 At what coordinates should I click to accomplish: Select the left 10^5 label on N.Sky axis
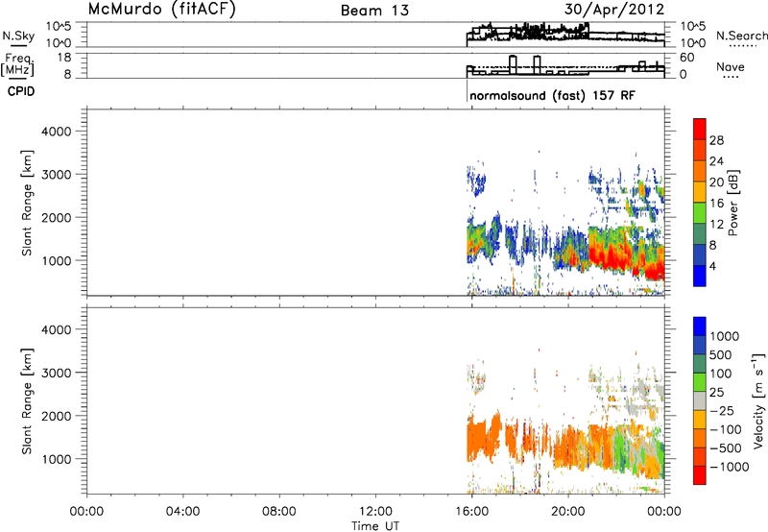point(59,26)
